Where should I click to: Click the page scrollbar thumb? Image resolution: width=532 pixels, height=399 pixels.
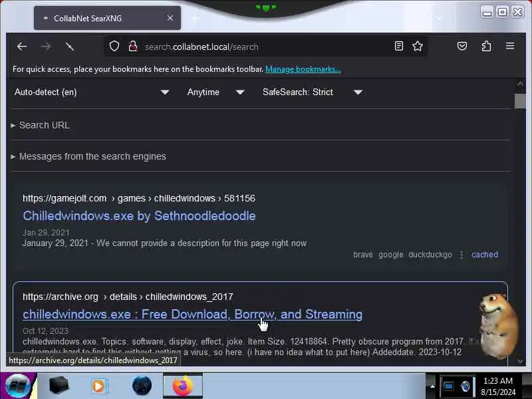click(x=520, y=101)
